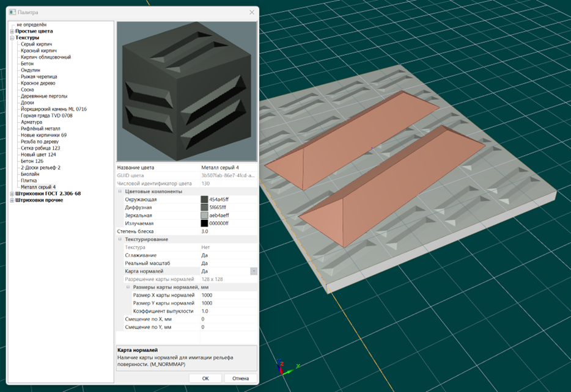The image size is (571, 392).
Task: Click the Палитра window title icon
Action: 12,12
